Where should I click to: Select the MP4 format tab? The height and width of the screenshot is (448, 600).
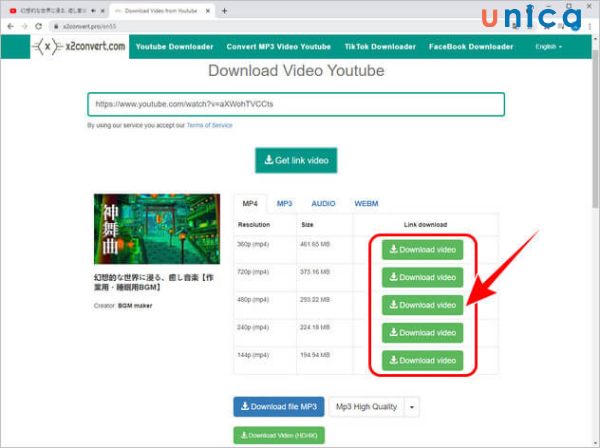pos(250,204)
